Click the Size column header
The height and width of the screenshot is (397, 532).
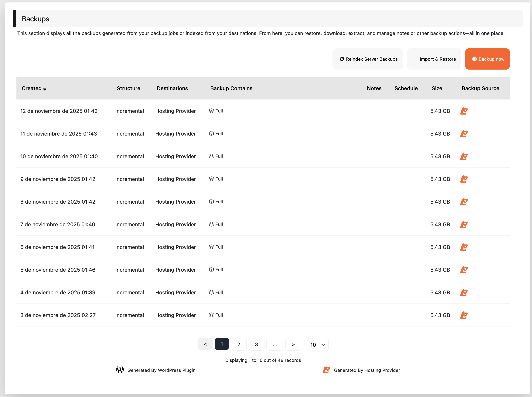tap(437, 88)
